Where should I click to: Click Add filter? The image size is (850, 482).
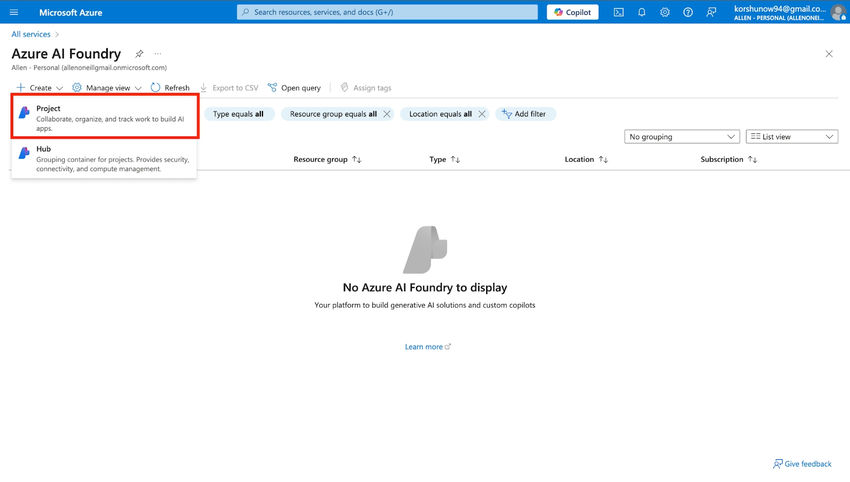coord(524,114)
